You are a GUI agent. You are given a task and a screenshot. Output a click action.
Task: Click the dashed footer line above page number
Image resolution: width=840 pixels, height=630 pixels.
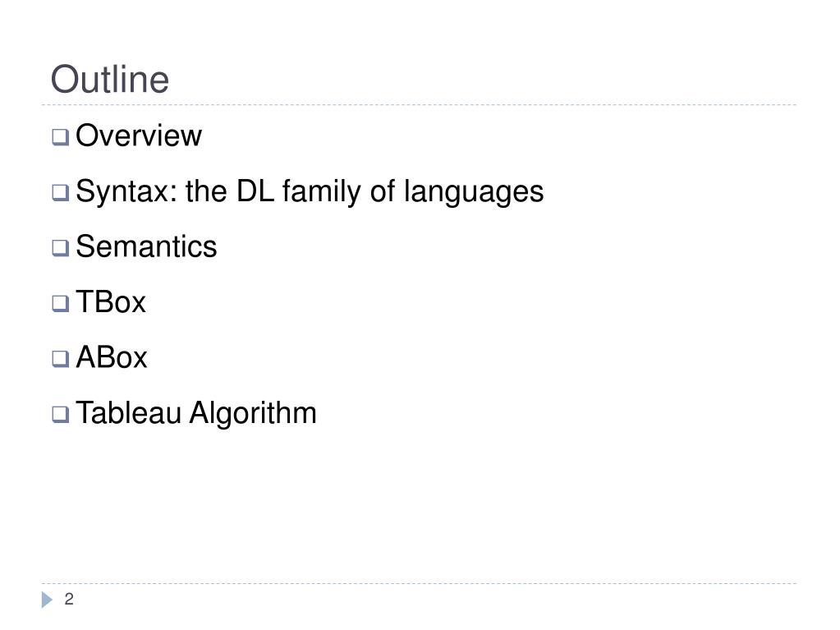[x=419, y=583]
